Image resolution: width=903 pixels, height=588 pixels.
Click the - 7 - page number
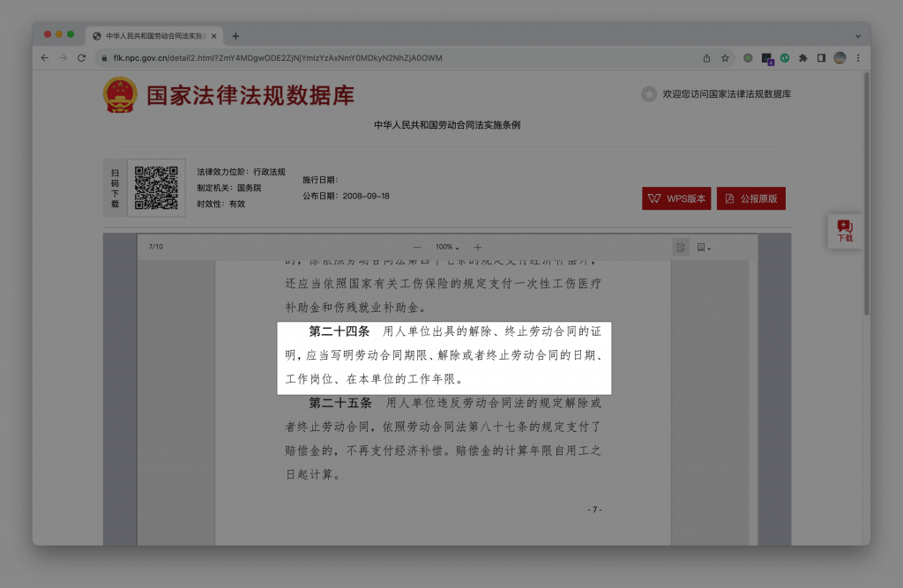tap(595, 510)
